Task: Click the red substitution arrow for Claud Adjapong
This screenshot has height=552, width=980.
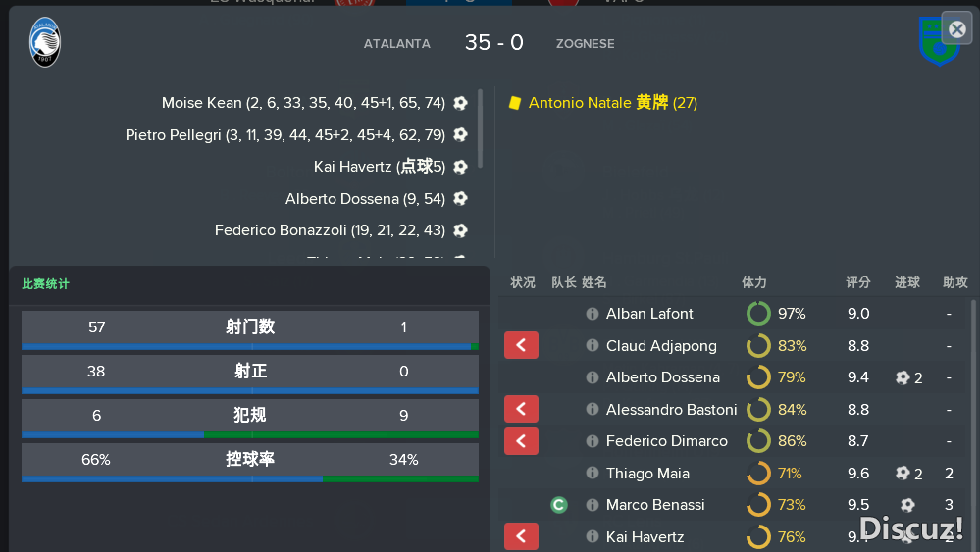Action: coord(521,345)
